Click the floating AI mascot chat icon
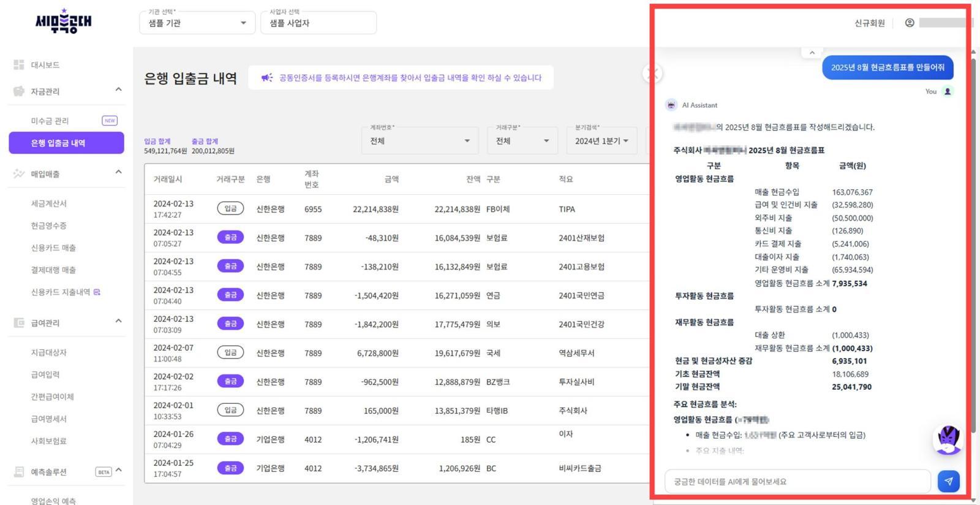The height and width of the screenshot is (505, 980). (x=948, y=439)
